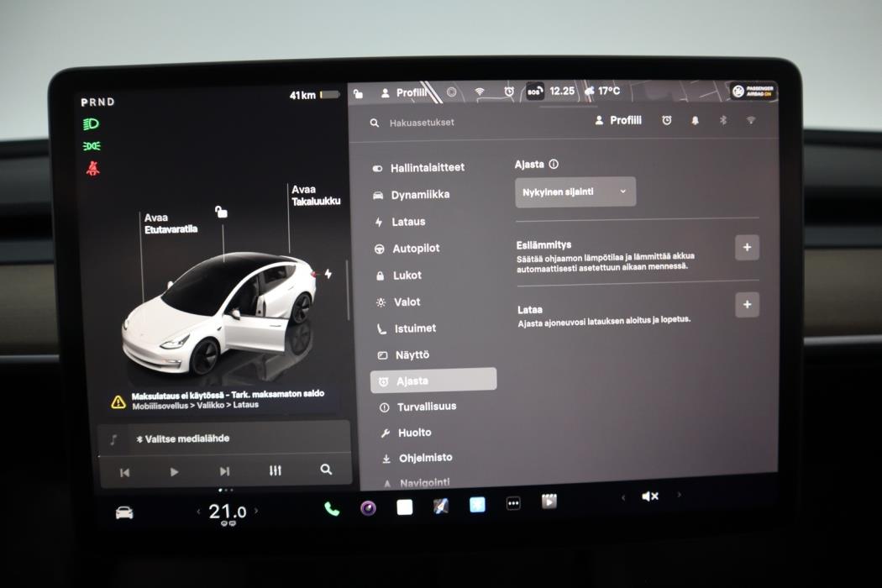This screenshot has width=882, height=588.
Task: Open the alarm clock icon near Profiili
Action: pyautogui.click(x=665, y=120)
